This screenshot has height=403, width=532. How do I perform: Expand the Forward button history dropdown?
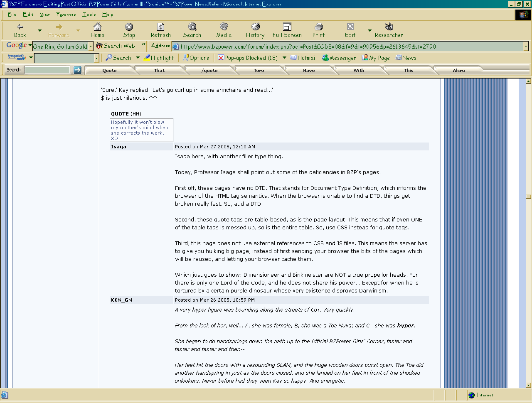point(78,30)
